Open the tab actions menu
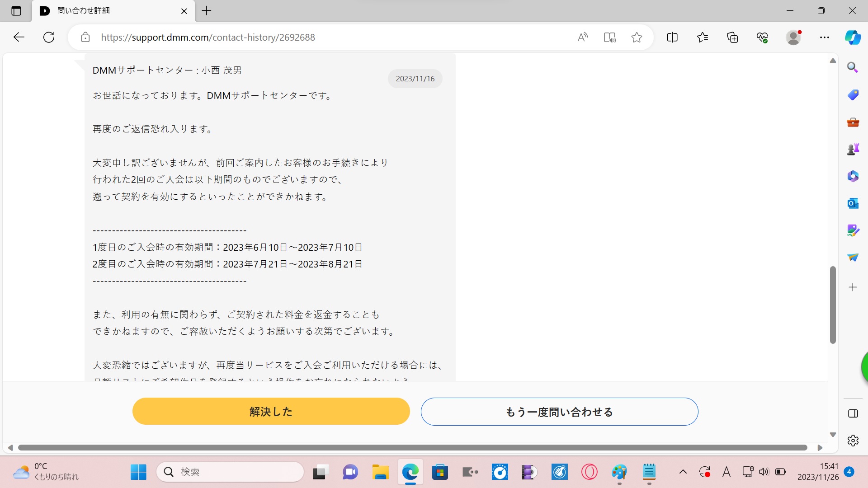 click(16, 11)
